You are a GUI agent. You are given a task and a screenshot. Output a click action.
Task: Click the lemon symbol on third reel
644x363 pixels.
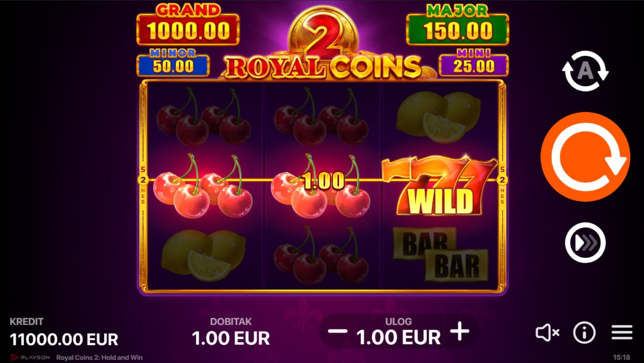point(438,116)
